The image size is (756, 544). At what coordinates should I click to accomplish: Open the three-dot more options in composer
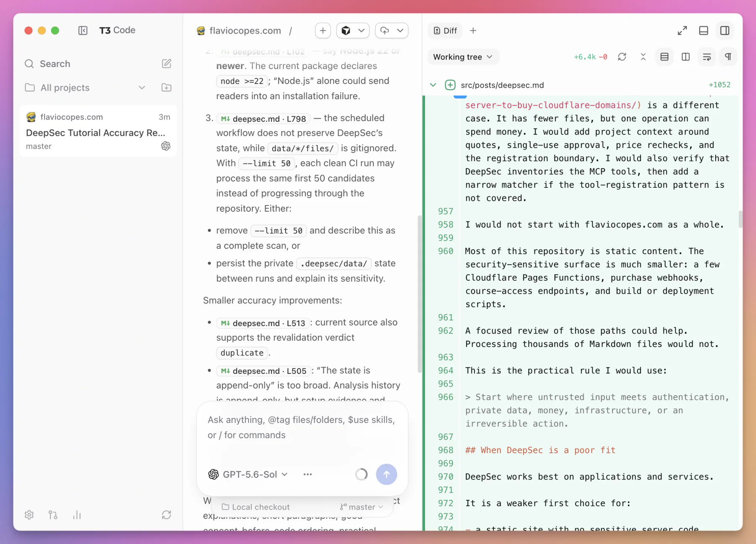tap(307, 474)
